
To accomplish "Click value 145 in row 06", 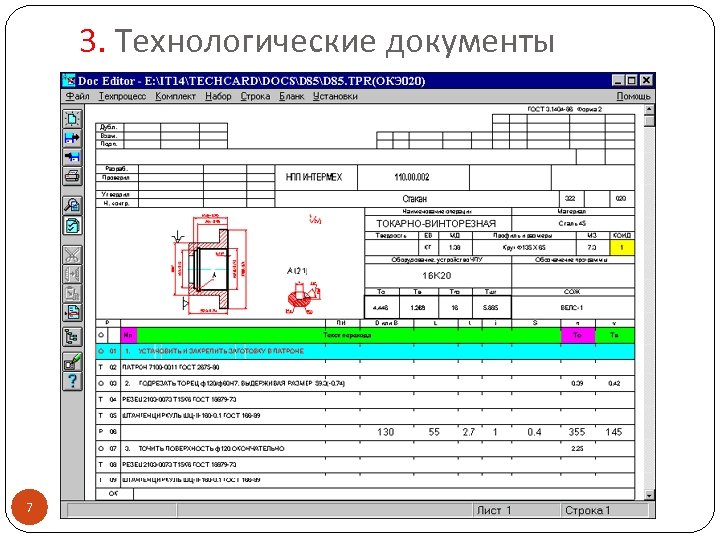I will click(614, 432).
